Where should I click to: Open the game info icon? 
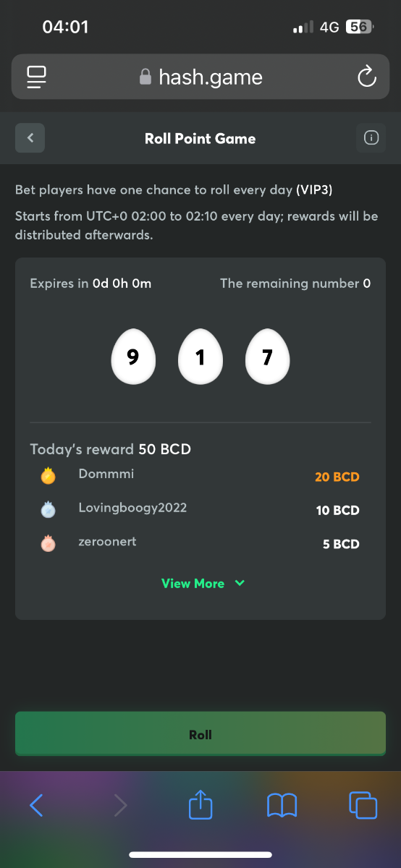(371, 138)
